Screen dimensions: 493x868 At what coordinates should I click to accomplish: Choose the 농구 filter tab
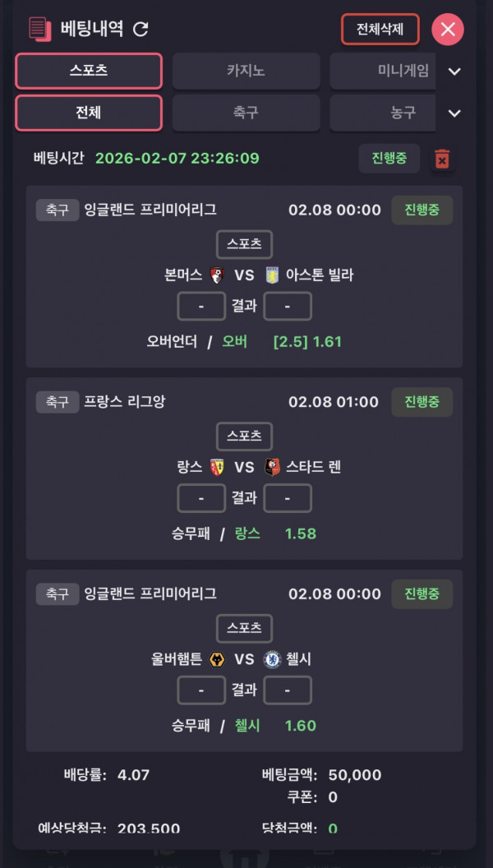tap(383, 113)
